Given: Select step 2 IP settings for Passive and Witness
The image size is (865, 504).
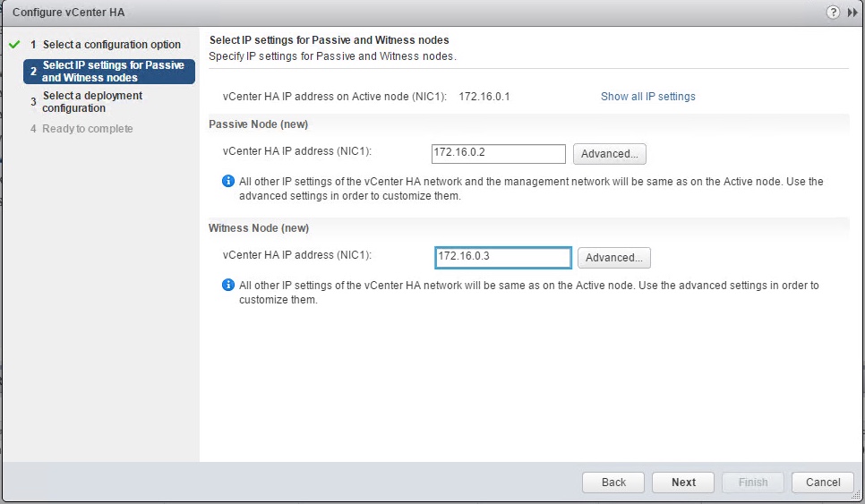Looking at the screenshot, I should 113,72.
